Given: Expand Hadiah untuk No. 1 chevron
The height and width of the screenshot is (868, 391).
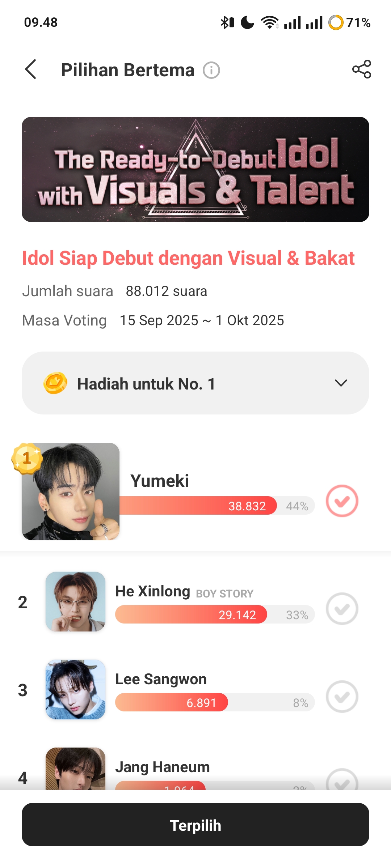Looking at the screenshot, I should [x=341, y=383].
